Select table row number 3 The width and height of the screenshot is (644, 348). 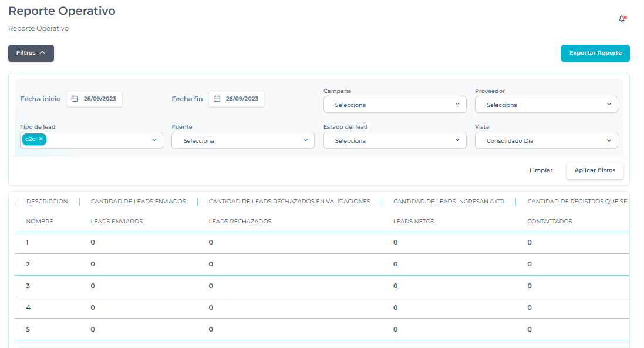tap(28, 286)
